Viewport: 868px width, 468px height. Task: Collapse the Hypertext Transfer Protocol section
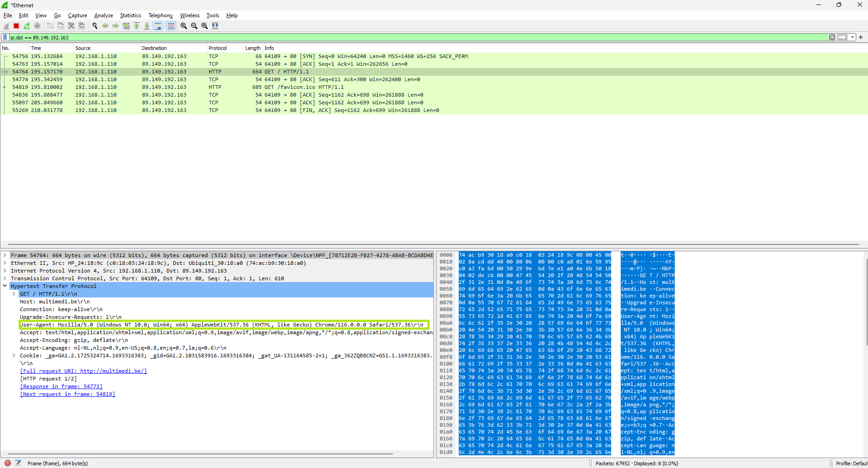point(5,286)
